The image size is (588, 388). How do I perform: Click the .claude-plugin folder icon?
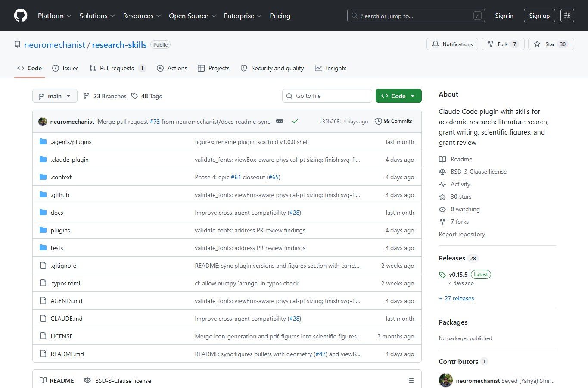point(43,160)
